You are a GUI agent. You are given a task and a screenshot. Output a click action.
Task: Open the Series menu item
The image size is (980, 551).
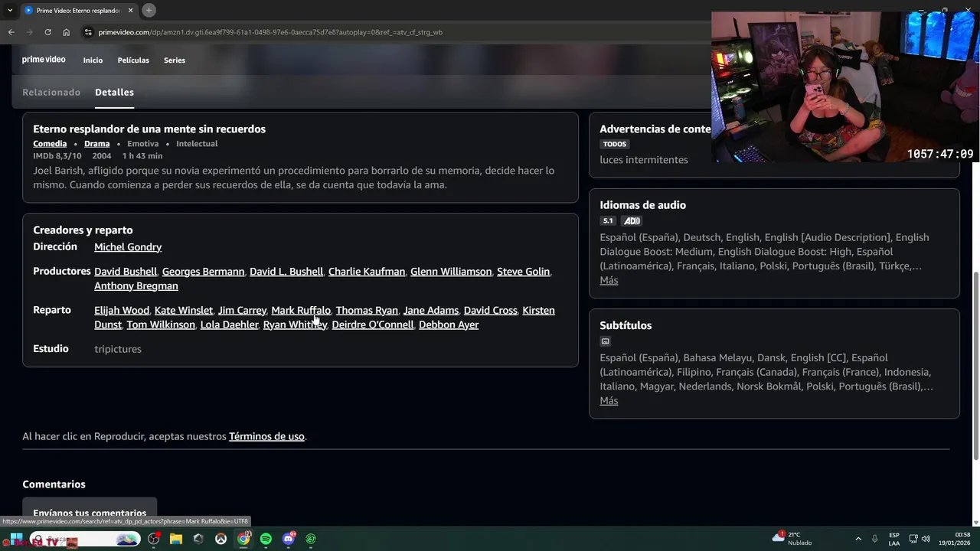tap(175, 60)
